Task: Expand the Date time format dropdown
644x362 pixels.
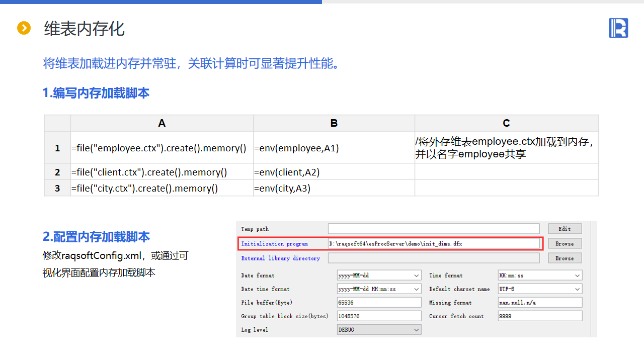Action: (379, 289)
